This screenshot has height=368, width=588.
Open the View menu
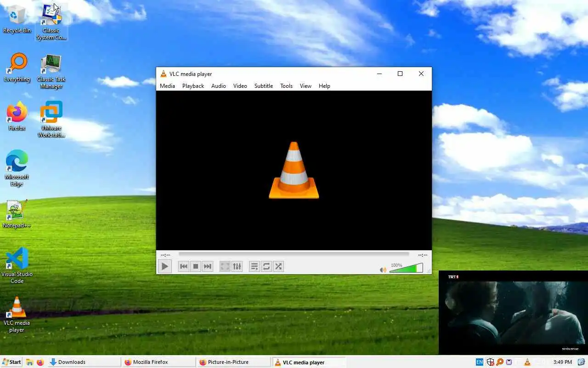pyautogui.click(x=305, y=86)
